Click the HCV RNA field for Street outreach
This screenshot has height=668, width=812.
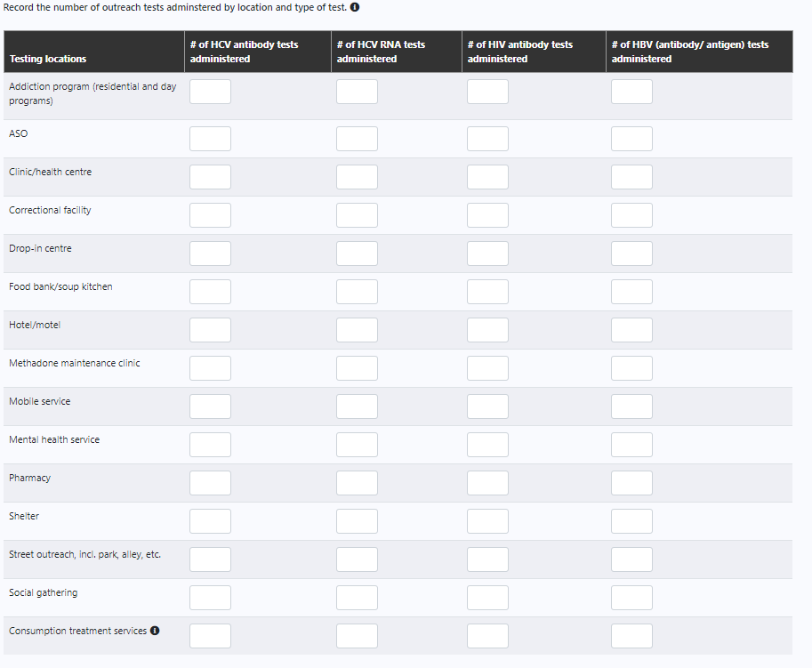coord(357,559)
